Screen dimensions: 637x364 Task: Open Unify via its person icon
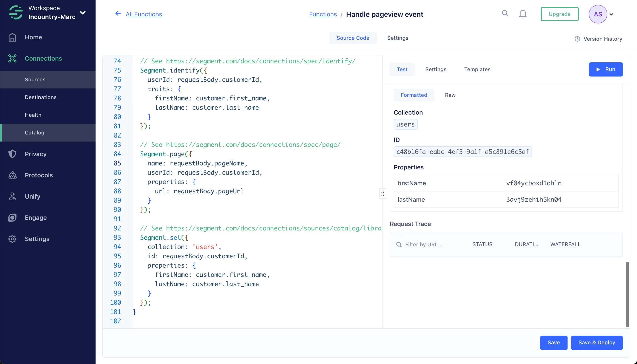tap(12, 197)
